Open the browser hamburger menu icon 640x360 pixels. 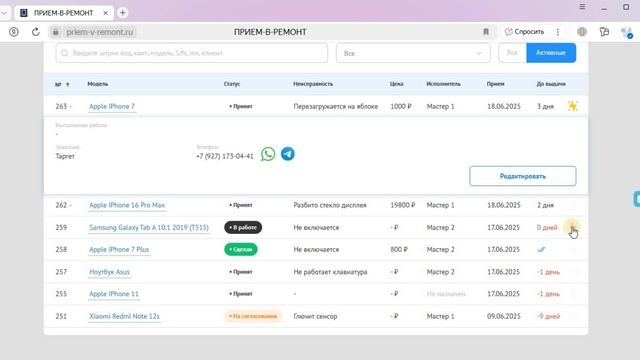click(582, 7)
